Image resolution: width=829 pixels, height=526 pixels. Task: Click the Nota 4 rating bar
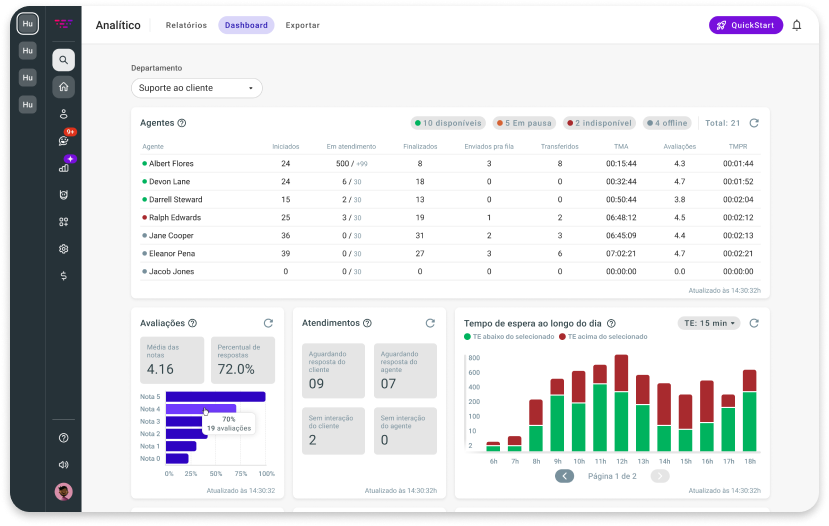tap(200, 409)
